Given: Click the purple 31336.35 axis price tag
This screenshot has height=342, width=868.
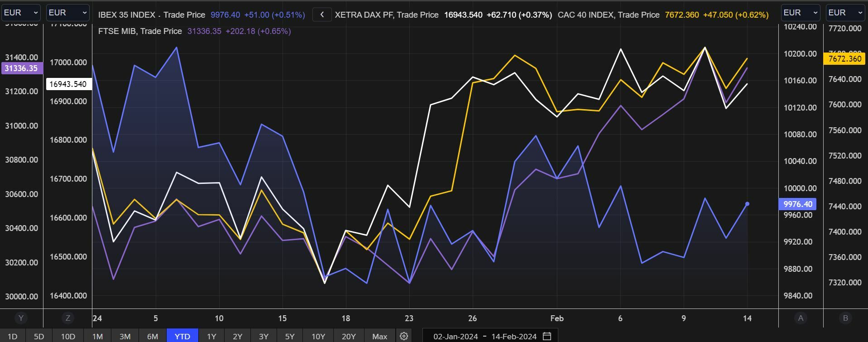Looking at the screenshot, I should [21, 68].
